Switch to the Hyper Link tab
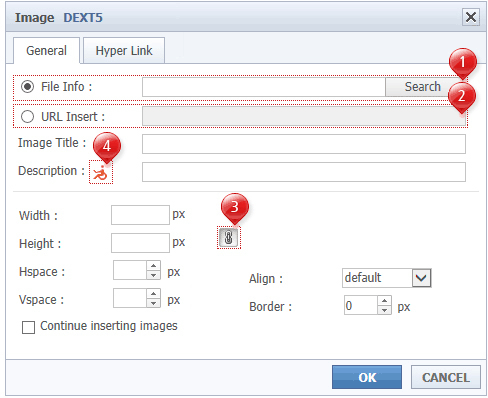 124,51
